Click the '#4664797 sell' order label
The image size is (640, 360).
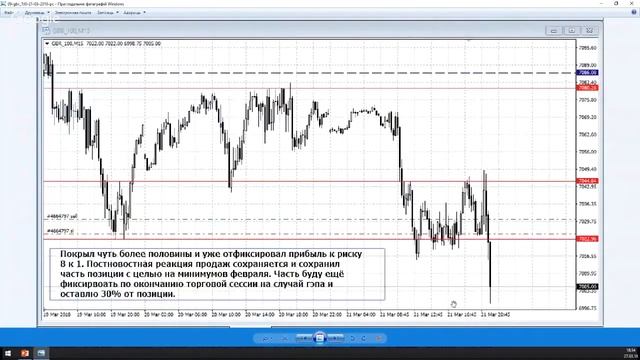click(x=62, y=216)
